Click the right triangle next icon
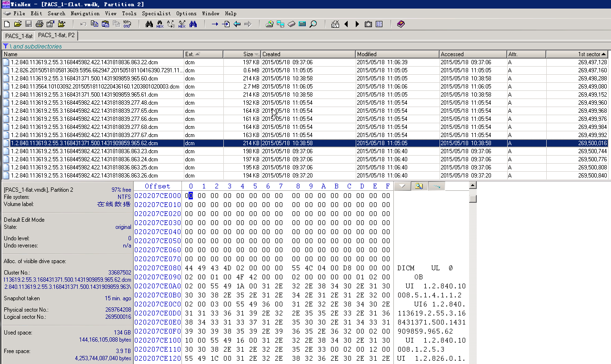 point(357,24)
